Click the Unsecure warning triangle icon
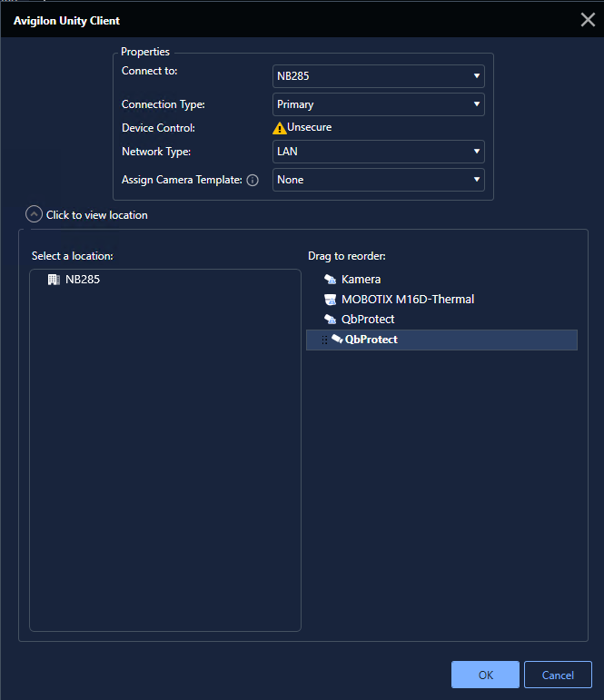Image resolution: width=604 pixels, height=700 pixels. pos(280,128)
